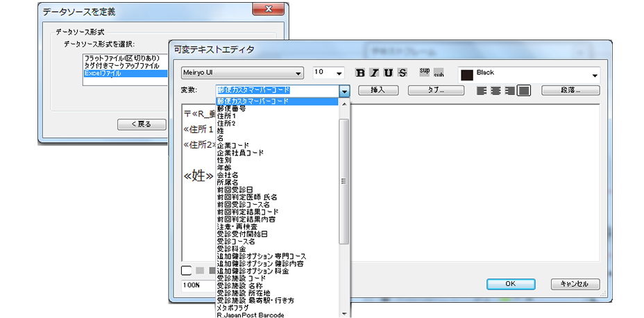Justify the text alignment
The width and height of the screenshot is (644, 318).
click(x=524, y=90)
